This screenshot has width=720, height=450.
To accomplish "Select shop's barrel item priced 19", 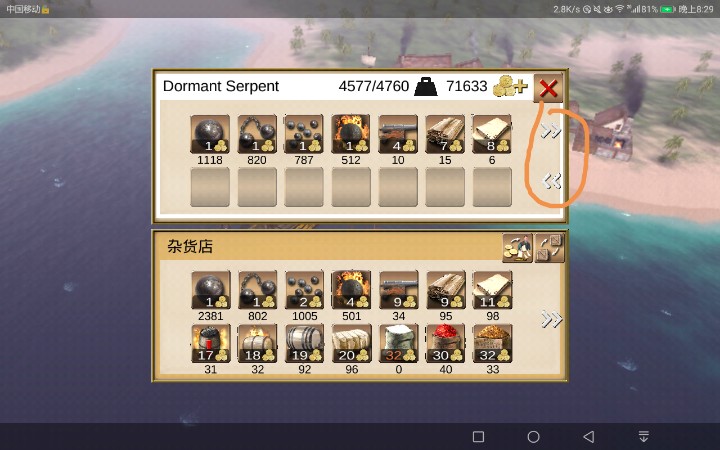I will 304,343.
